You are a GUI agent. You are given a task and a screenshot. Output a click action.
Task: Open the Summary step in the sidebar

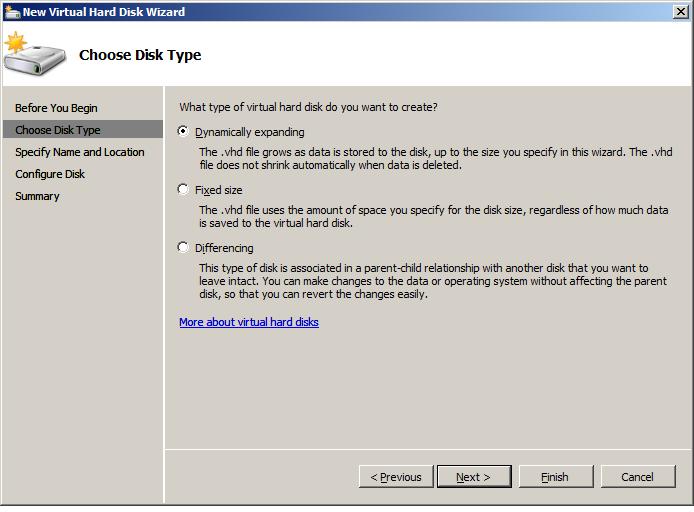[37, 196]
